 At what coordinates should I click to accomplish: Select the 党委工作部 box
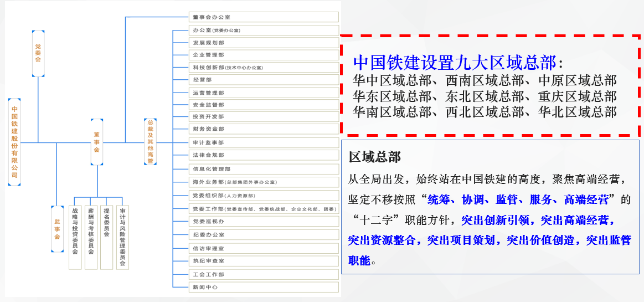pyautogui.click(x=264, y=209)
